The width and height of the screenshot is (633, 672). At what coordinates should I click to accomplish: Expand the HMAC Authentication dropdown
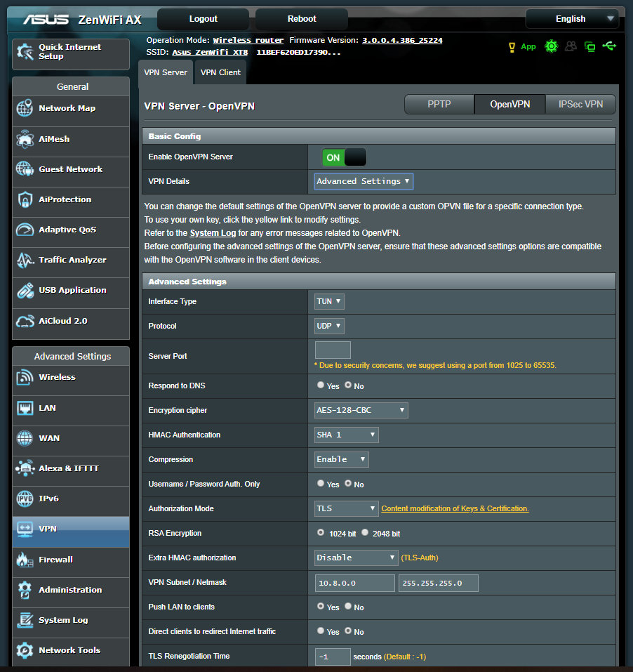pyautogui.click(x=346, y=435)
